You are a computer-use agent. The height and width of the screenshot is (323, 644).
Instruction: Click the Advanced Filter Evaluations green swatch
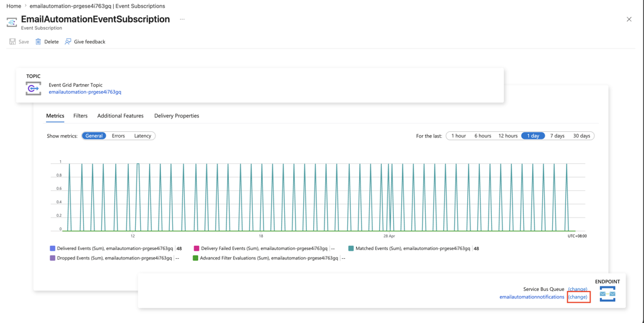[195, 258]
